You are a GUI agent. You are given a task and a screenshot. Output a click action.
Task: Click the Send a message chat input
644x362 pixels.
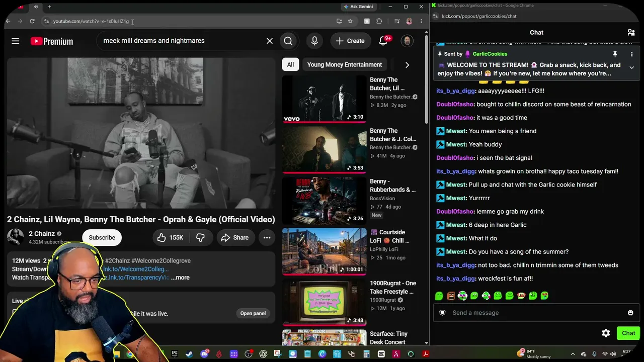(x=536, y=313)
